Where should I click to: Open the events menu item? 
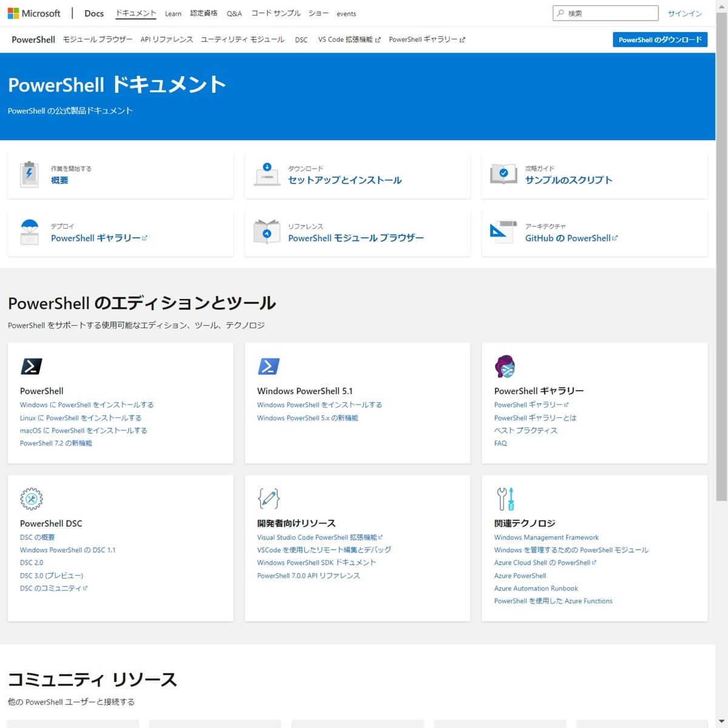pos(346,13)
